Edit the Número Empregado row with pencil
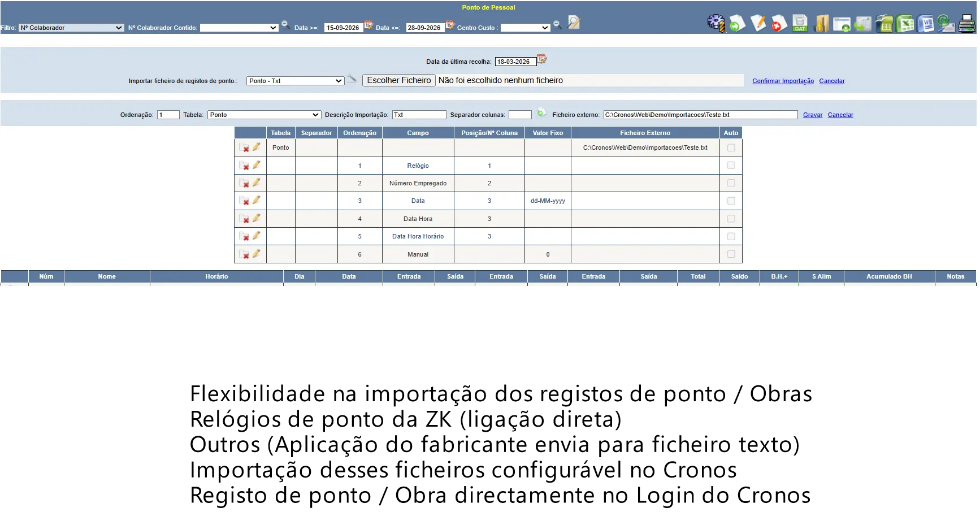 point(257,183)
